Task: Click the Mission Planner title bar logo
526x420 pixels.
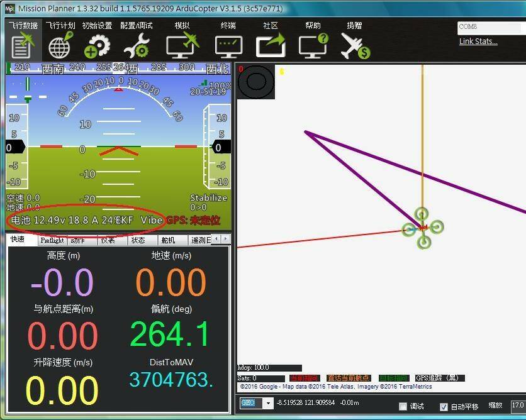Action: [x=9, y=8]
